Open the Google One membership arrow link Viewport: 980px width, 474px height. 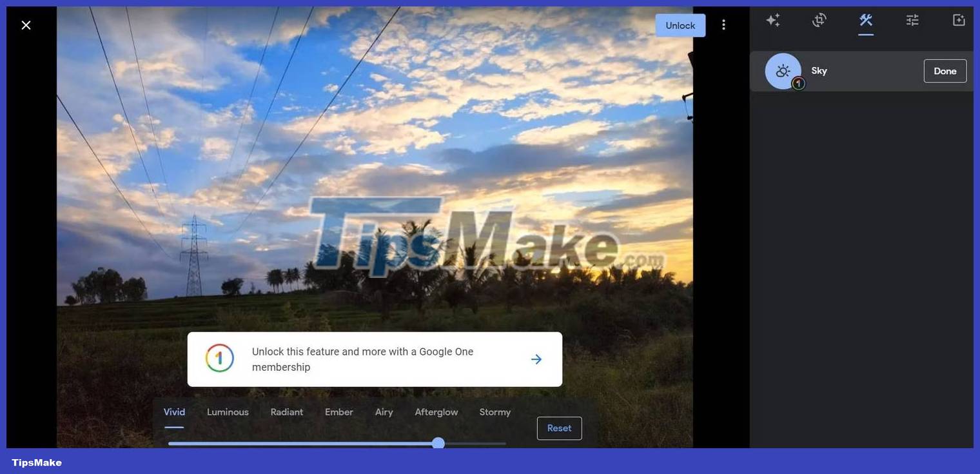[536, 359]
